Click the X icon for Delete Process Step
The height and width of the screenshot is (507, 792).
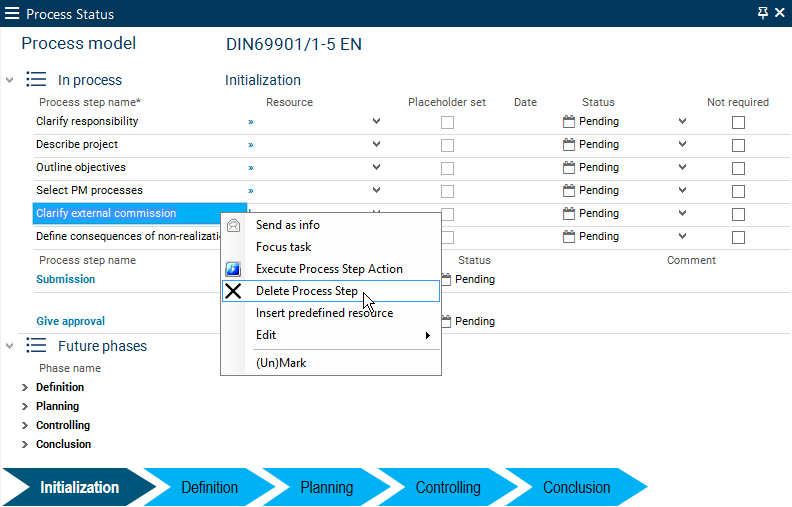click(x=233, y=291)
